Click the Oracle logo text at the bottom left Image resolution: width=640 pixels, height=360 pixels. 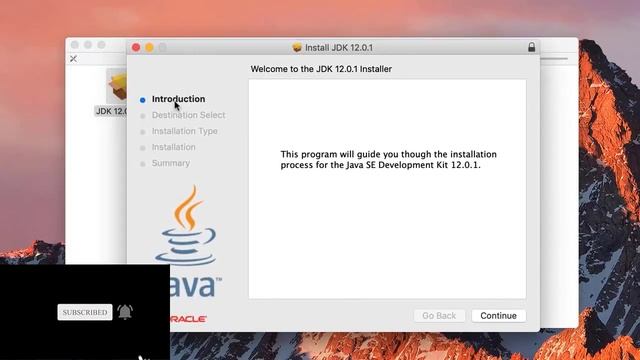point(188,319)
